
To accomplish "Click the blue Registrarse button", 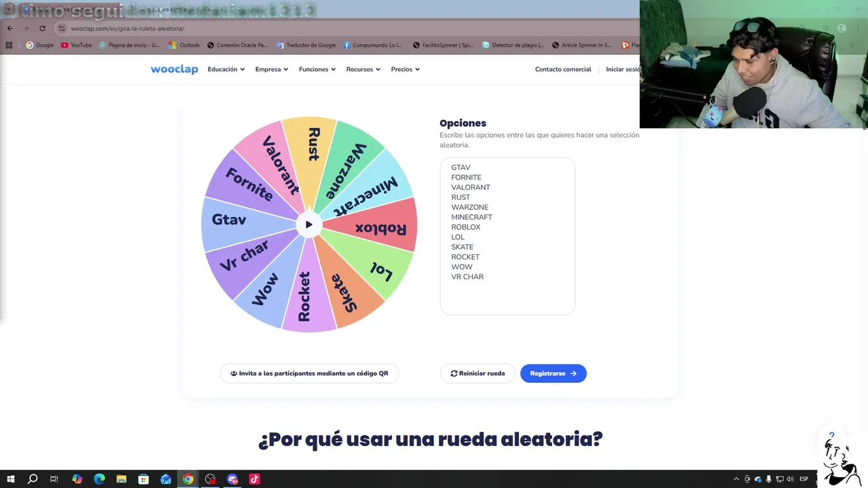I will 553,373.
